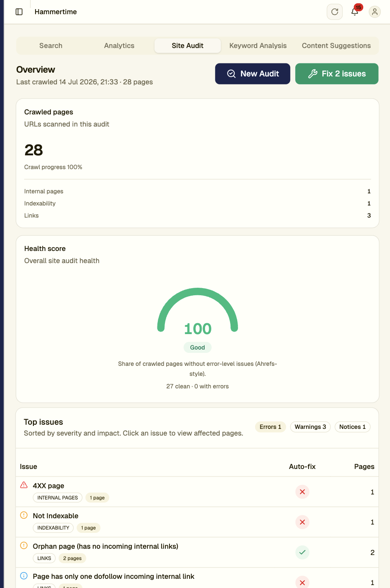The width and height of the screenshot is (390, 588).
Task: Switch to the Search tab
Action: click(51, 46)
